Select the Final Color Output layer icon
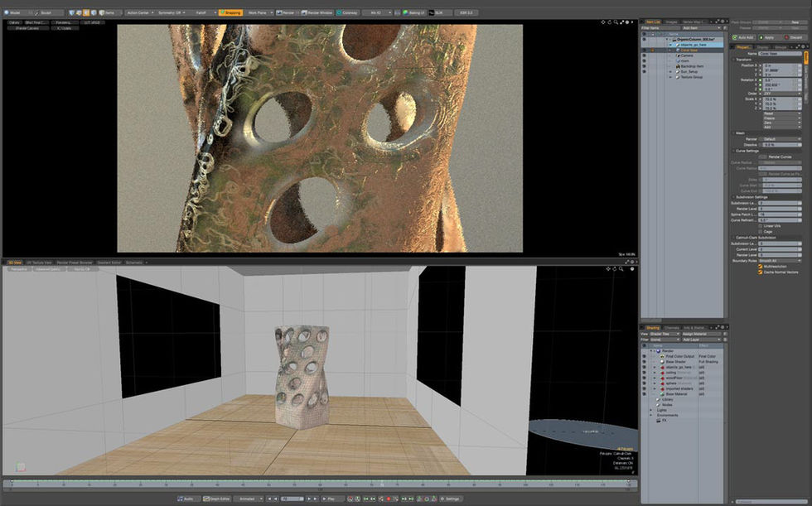This screenshot has height=506, width=812. pyautogui.click(x=661, y=356)
